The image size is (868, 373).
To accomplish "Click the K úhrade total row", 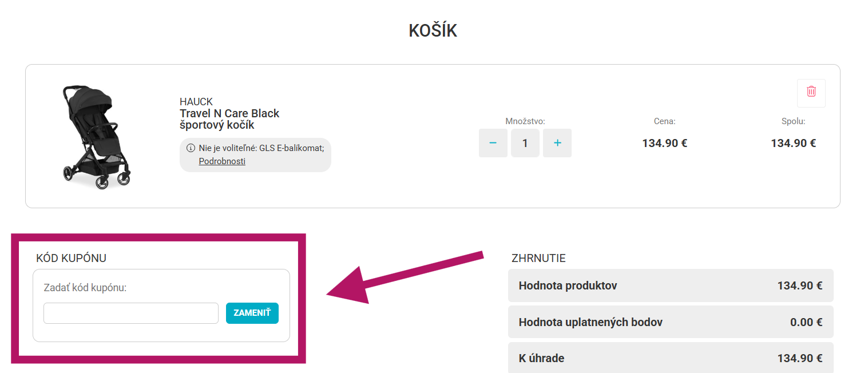I will [670, 358].
